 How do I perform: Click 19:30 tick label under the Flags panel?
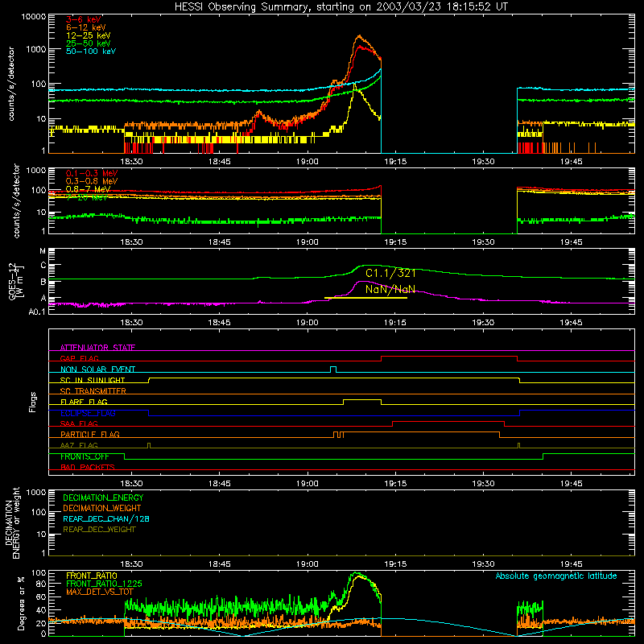coord(483,484)
